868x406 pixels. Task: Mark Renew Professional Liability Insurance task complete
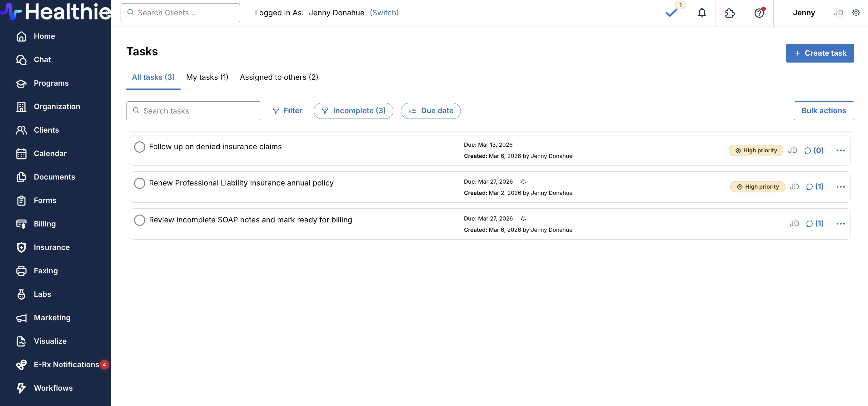[139, 183]
